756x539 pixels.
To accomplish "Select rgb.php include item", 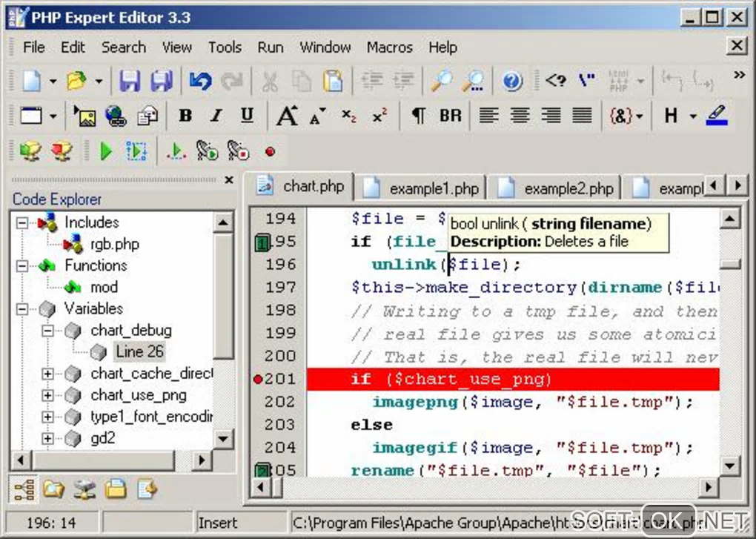I will [x=115, y=244].
